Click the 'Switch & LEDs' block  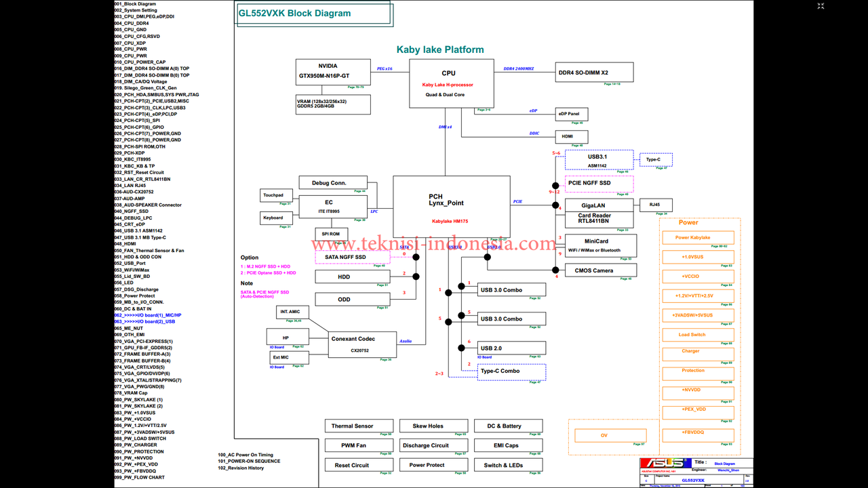click(508, 465)
